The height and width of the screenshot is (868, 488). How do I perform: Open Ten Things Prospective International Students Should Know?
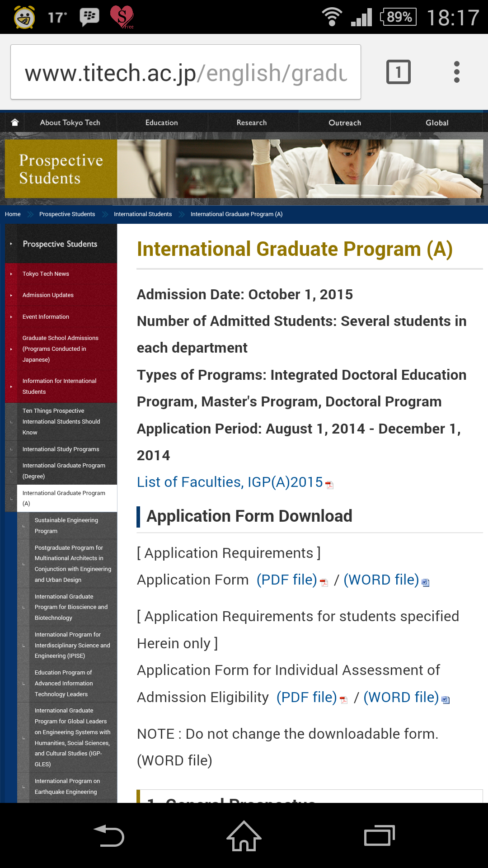click(x=61, y=422)
